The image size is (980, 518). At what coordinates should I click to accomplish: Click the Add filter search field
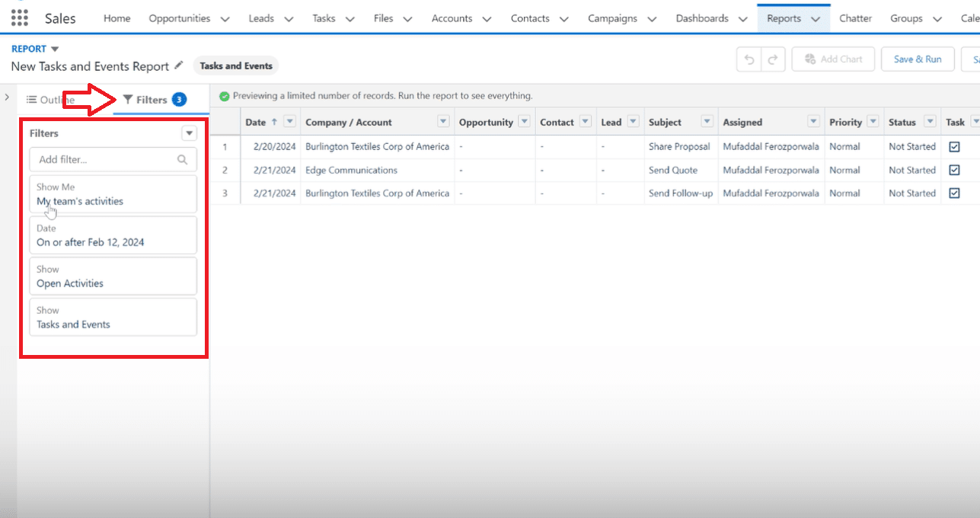click(x=105, y=160)
